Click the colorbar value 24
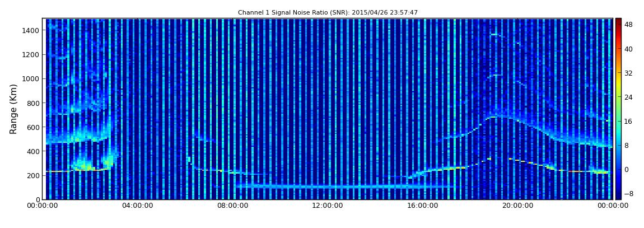The image size is (644, 228). (628, 97)
